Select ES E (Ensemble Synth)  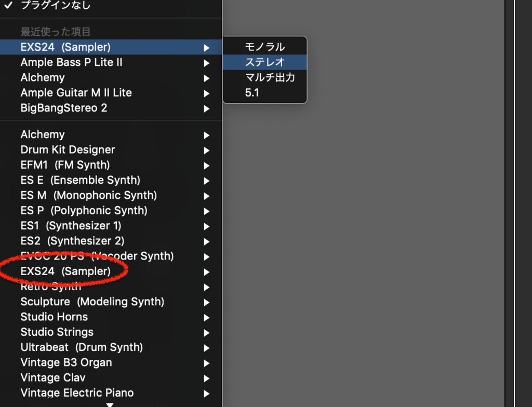[111, 180]
